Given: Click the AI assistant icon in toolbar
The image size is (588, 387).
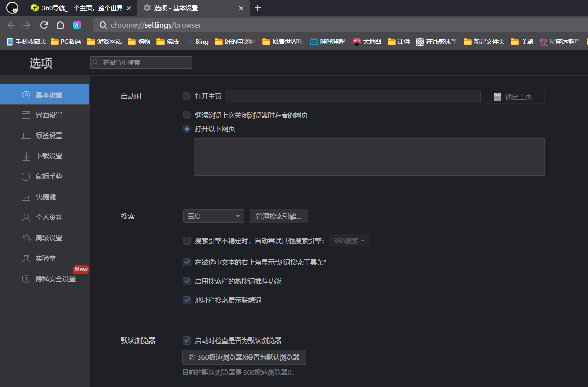Looking at the screenshot, I should pos(77,25).
